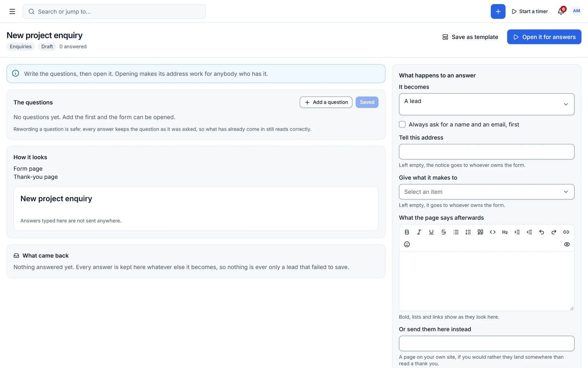Switch to the Form page tab
The height and width of the screenshot is (368, 588).
tap(28, 169)
